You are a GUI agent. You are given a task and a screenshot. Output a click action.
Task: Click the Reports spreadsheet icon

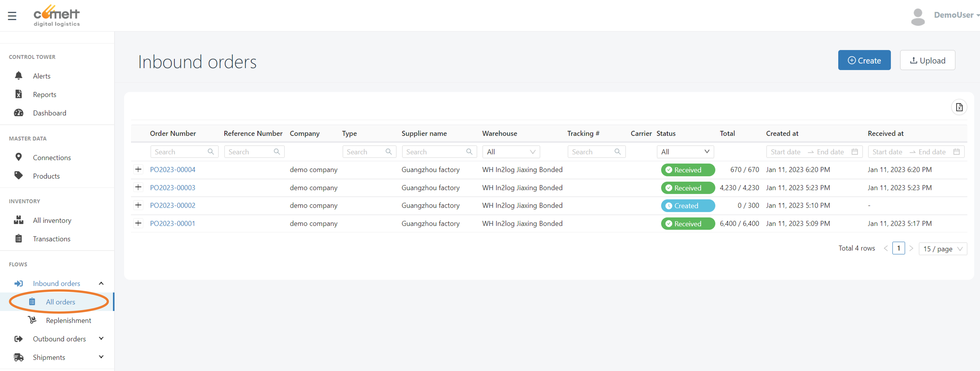(18, 94)
